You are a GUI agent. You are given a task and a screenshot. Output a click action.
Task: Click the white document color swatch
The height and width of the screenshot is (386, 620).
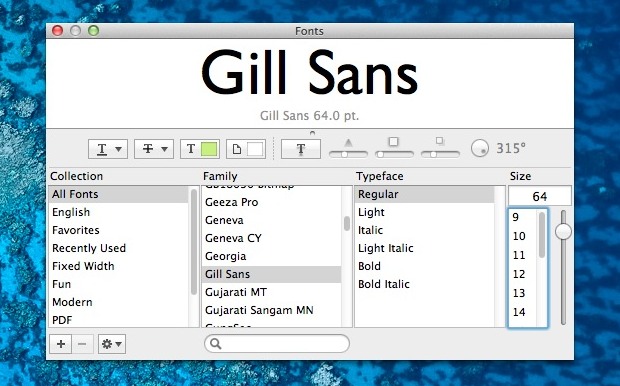pos(255,149)
